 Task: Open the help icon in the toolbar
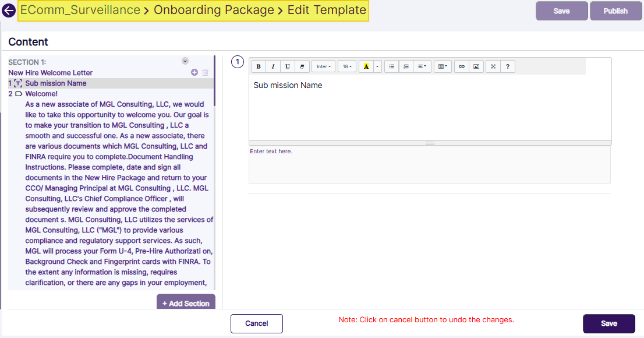click(x=507, y=66)
